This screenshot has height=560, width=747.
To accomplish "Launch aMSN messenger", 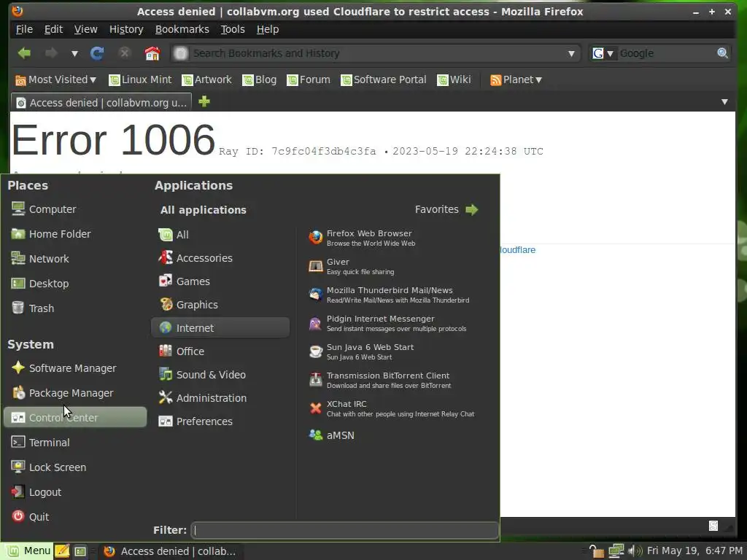I will [393, 435].
